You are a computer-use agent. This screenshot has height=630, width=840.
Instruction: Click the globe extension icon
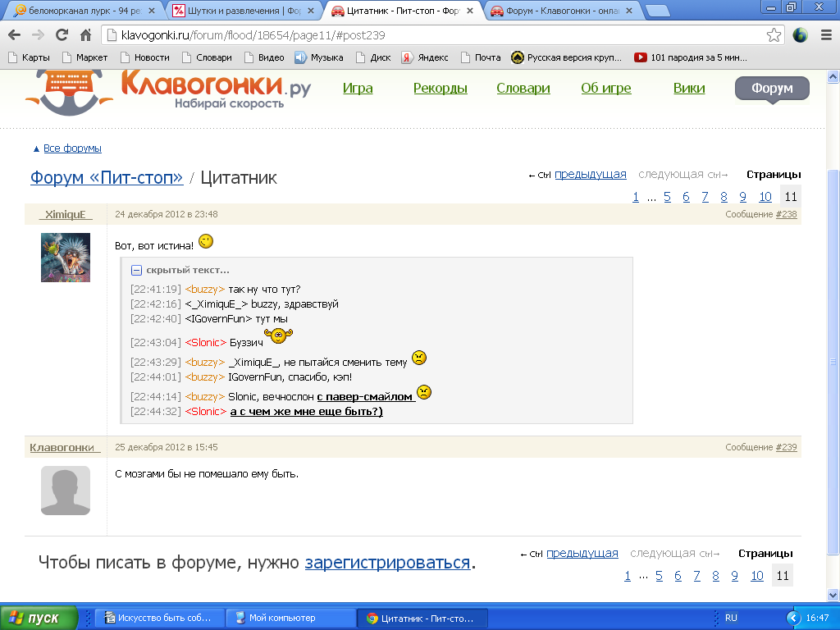pyautogui.click(x=800, y=35)
